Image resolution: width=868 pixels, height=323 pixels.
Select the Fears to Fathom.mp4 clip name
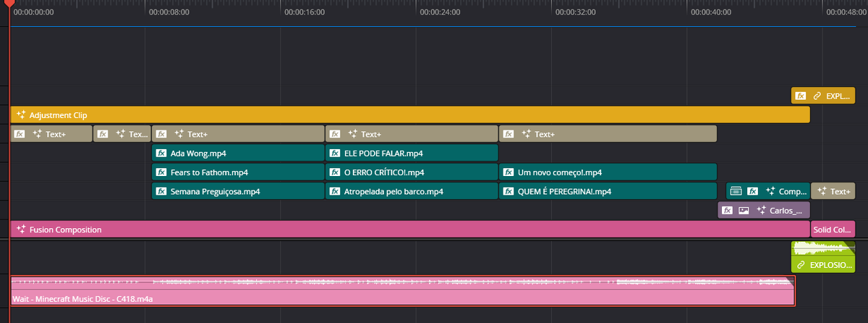pos(209,172)
